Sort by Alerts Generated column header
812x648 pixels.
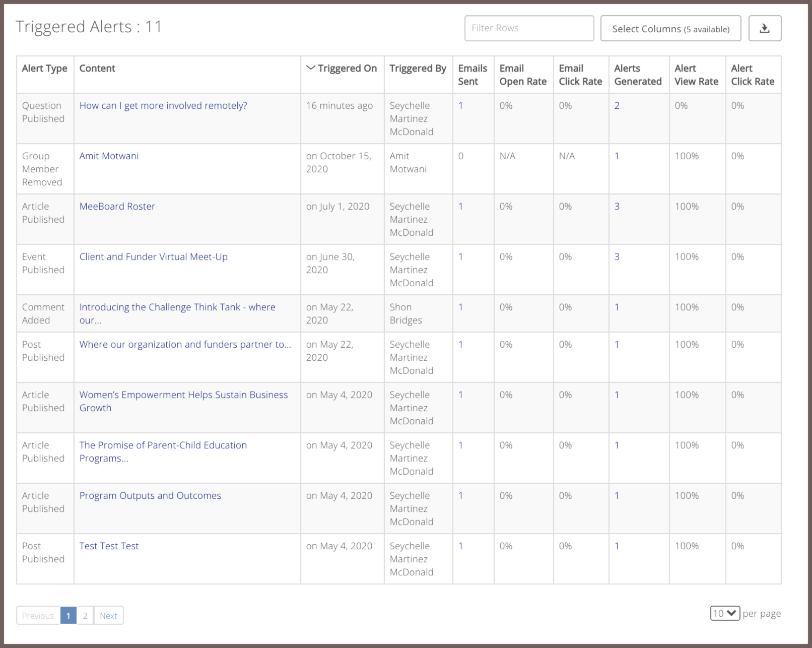(x=638, y=75)
